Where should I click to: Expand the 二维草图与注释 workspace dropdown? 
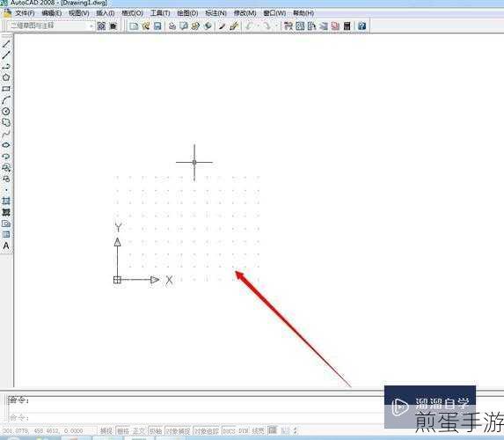pyautogui.click(x=91, y=26)
